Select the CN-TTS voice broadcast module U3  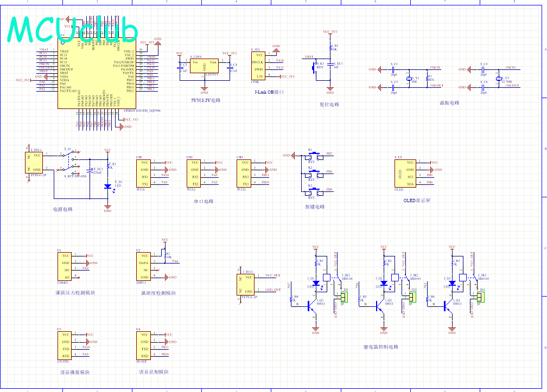pyautogui.click(x=65, y=345)
